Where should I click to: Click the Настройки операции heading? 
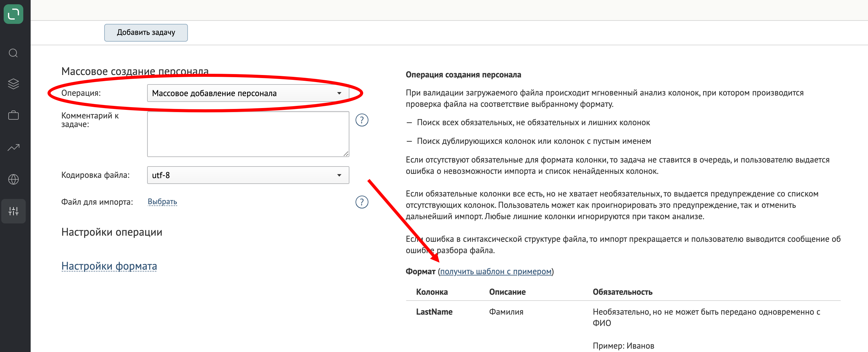[112, 232]
